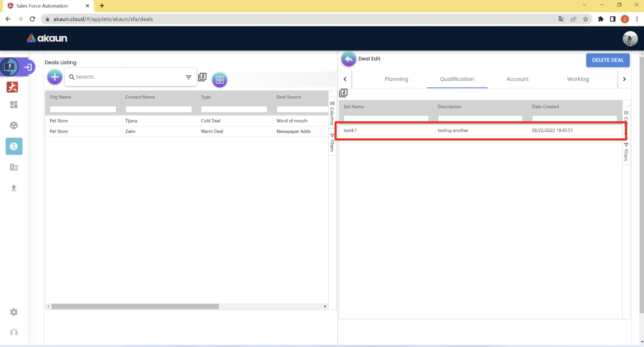Open the search filter options icon
This screenshot has width=644, height=347.
coord(188,77)
